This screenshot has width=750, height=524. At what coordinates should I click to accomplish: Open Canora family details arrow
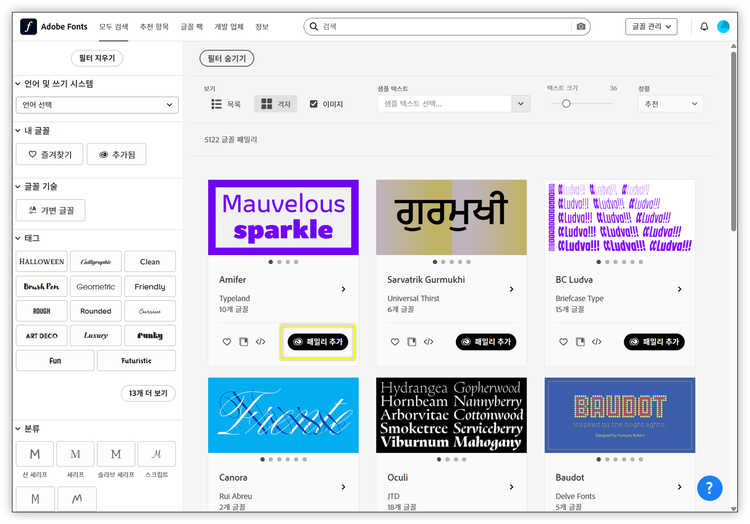pyautogui.click(x=343, y=487)
